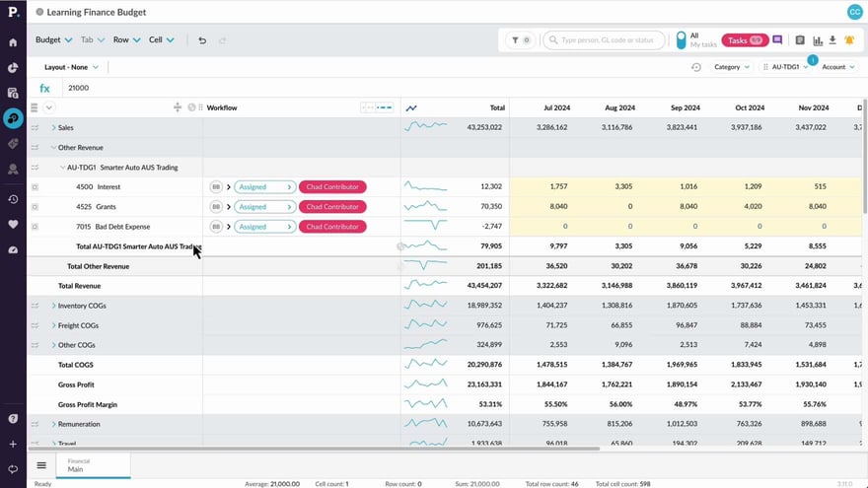The image size is (868, 488).
Task: Open the filter button in the toolbar
Action: tap(520, 40)
